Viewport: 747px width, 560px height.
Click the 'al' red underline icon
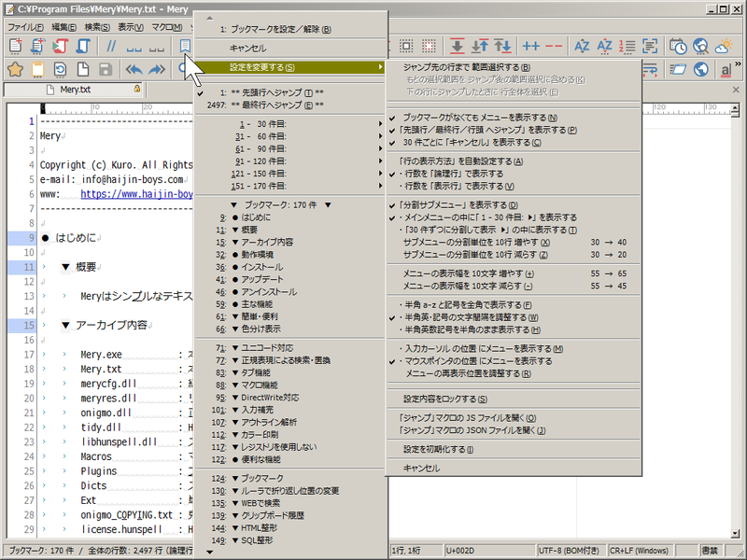pyautogui.click(x=726, y=70)
